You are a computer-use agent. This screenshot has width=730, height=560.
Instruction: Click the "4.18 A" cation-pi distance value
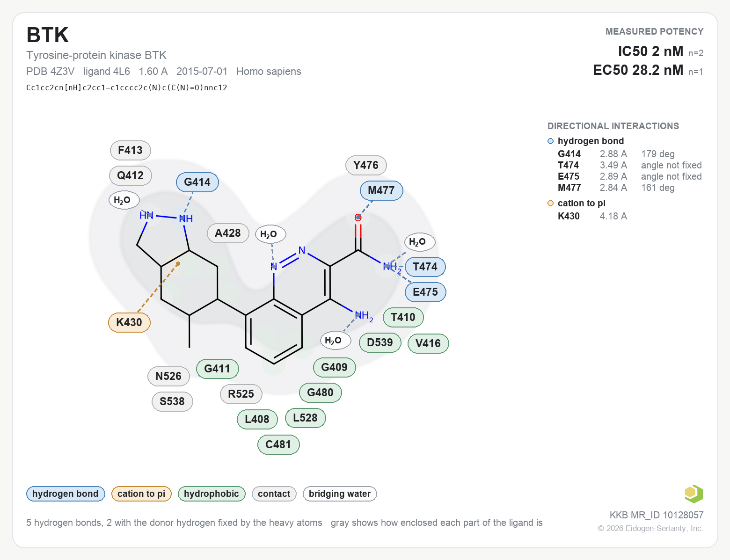pyautogui.click(x=613, y=216)
